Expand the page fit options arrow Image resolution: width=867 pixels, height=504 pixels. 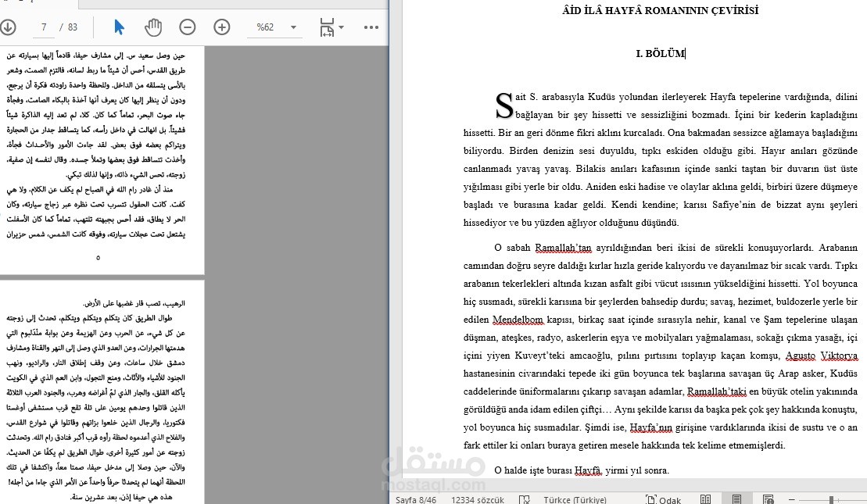[x=341, y=27]
